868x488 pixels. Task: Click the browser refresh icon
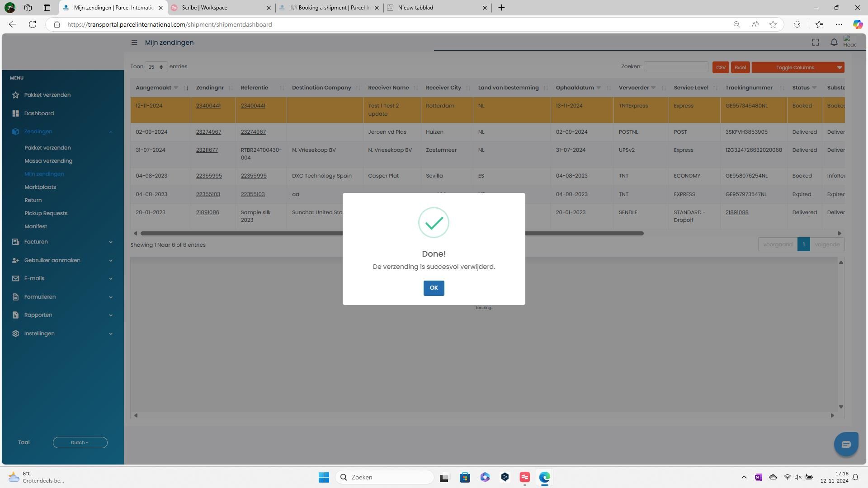pos(33,24)
